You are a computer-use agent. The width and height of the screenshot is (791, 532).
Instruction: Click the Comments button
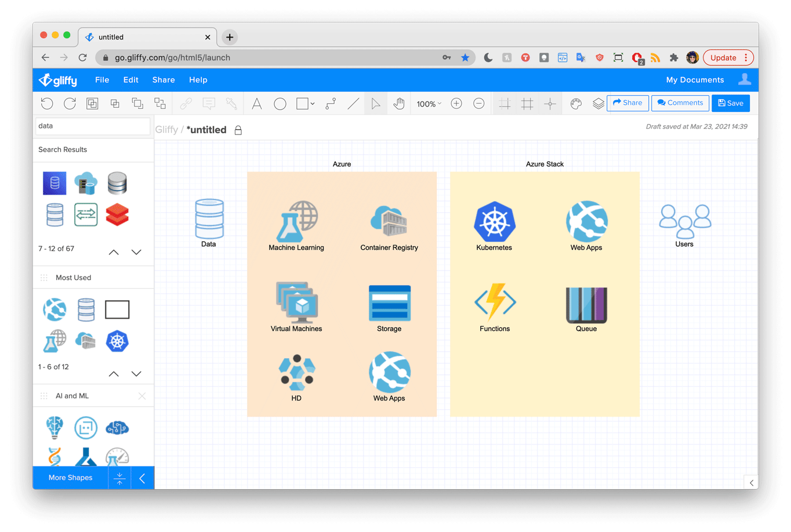[x=680, y=103]
